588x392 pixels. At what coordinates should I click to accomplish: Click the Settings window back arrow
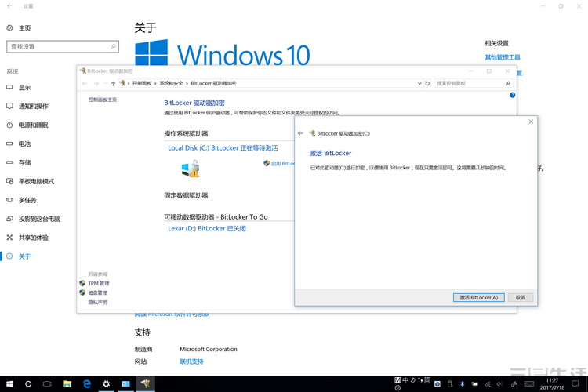pyautogui.click(x=9, y=6)
